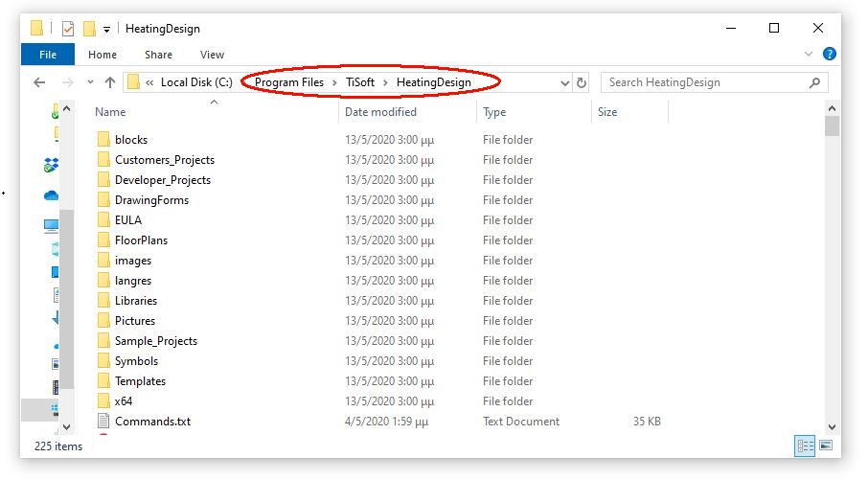Open the Customize Quick Access Toolbar dropdown
868x480 pixels.
(x=106, y=29)
